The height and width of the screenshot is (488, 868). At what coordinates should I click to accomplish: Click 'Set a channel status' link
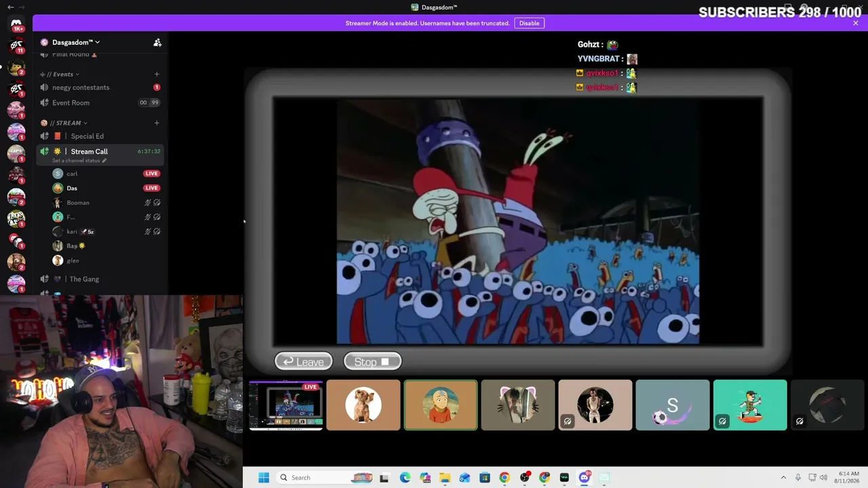(76, 161)
